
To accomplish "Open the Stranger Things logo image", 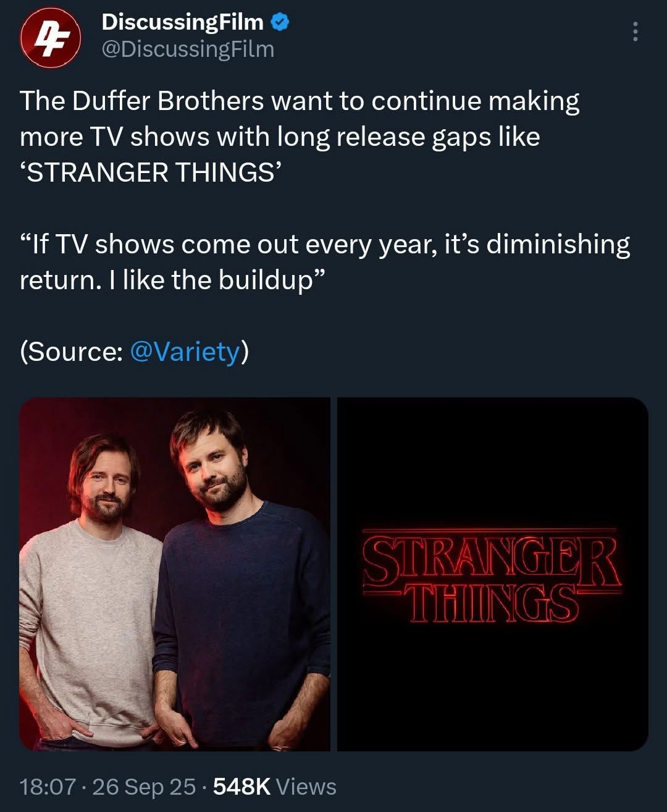I will 492,574.
